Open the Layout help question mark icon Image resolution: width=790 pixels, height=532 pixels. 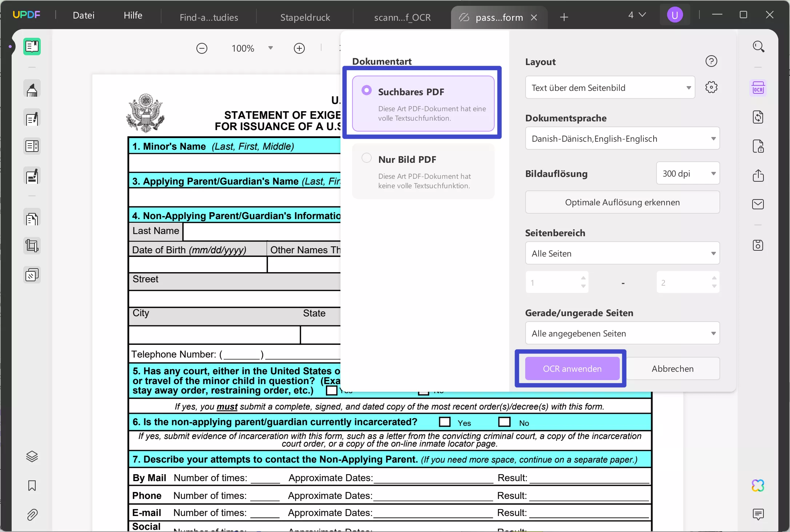tap(711, 61)
